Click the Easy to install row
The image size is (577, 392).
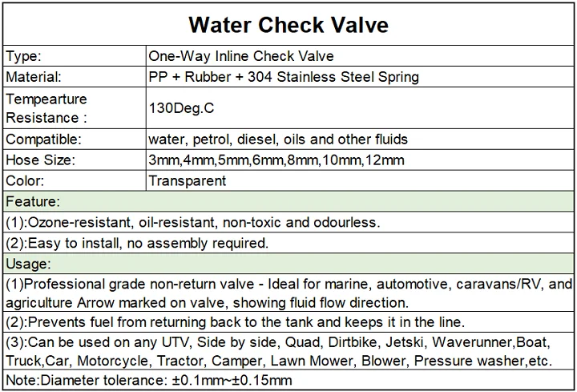click(288, 243)
